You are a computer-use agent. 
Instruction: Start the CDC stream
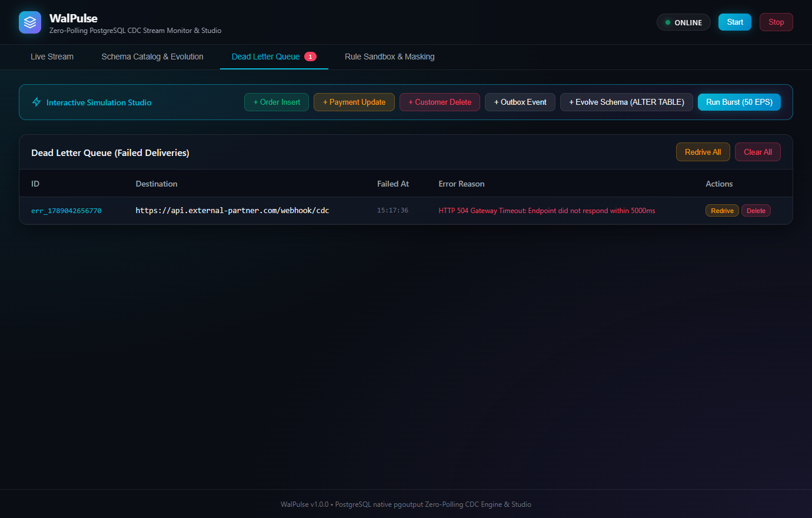pos(735,22)
